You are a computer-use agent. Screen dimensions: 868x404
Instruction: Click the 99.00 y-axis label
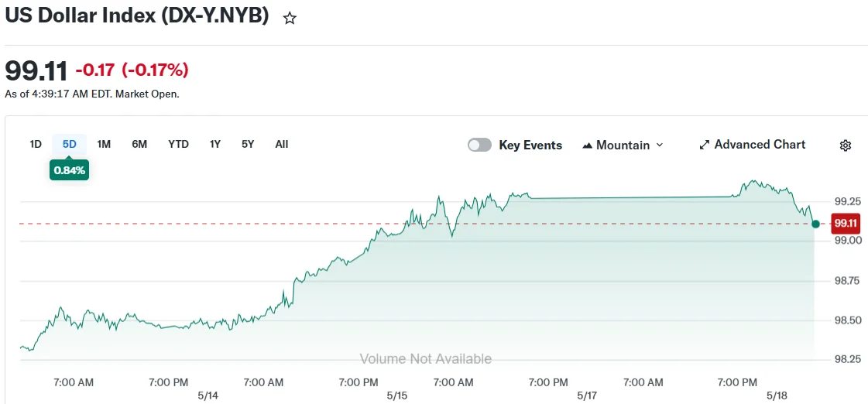[847, 241]
